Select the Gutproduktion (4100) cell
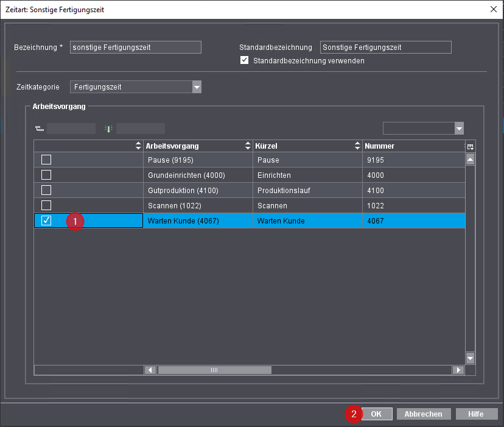The width and height of the screenshot is (504, 427). point(198,190)
